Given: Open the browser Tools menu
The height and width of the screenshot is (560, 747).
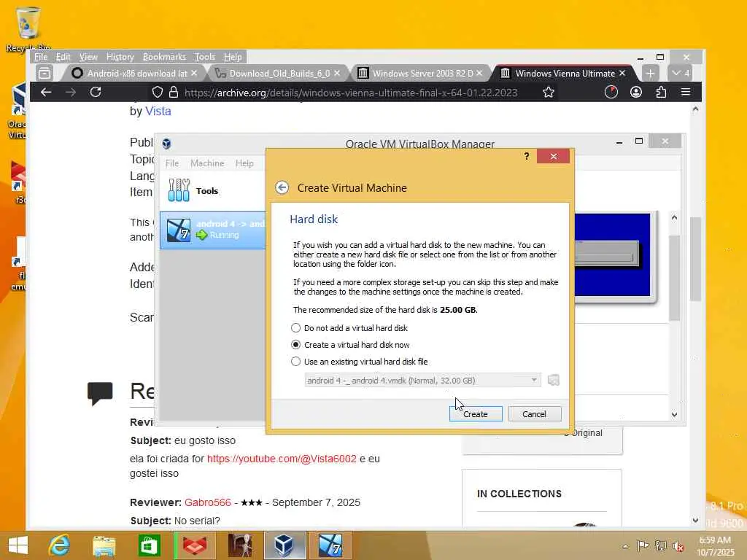Looking at the screenshot, I should pyautogui.click(x=205, y=57).
